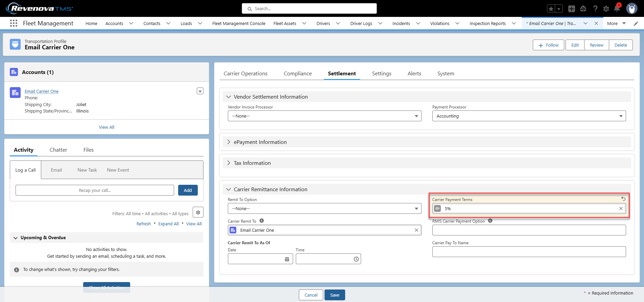The width and height of the screenshot is (644, 302).
Task: Open the Salesforce Help question mark icon
Action: tap(595, 9)
